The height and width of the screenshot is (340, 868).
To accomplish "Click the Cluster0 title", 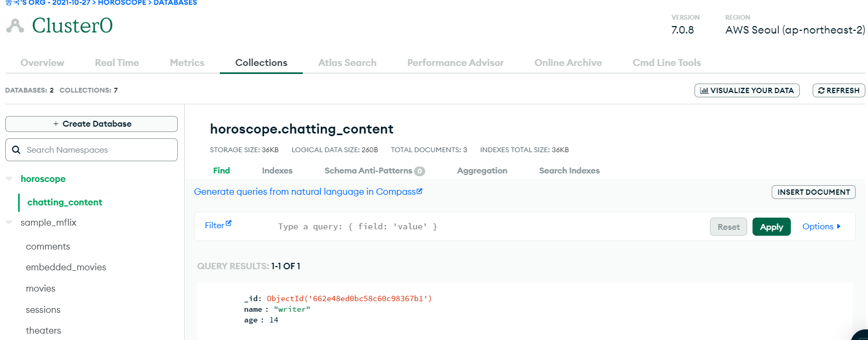I will tap(72, 26).
